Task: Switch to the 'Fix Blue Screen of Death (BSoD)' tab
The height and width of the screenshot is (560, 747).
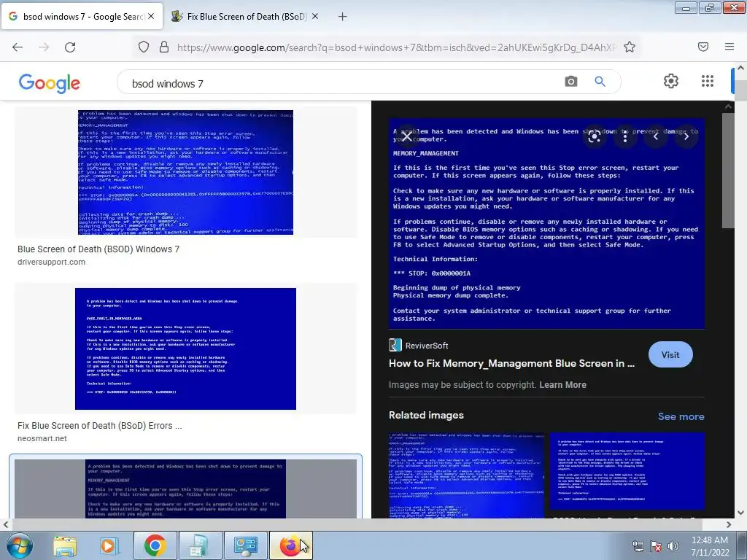Action: tap(247, 16)
